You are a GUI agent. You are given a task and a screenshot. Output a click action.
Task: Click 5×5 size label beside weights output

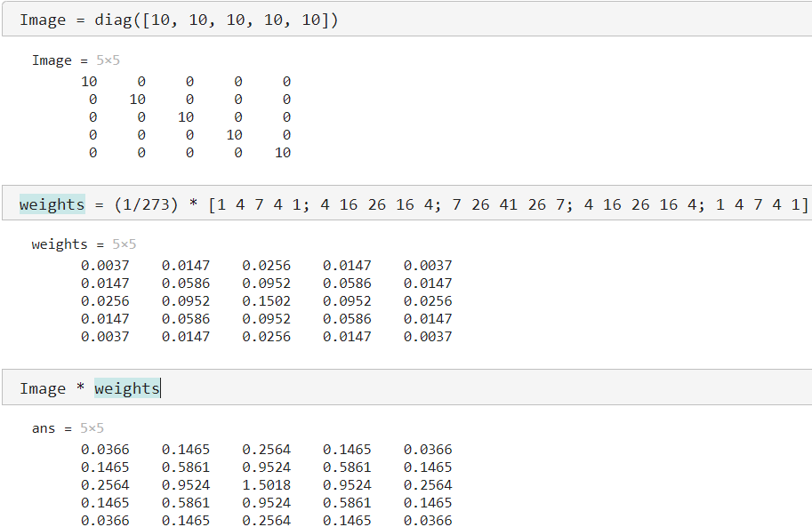coord(125,244)
